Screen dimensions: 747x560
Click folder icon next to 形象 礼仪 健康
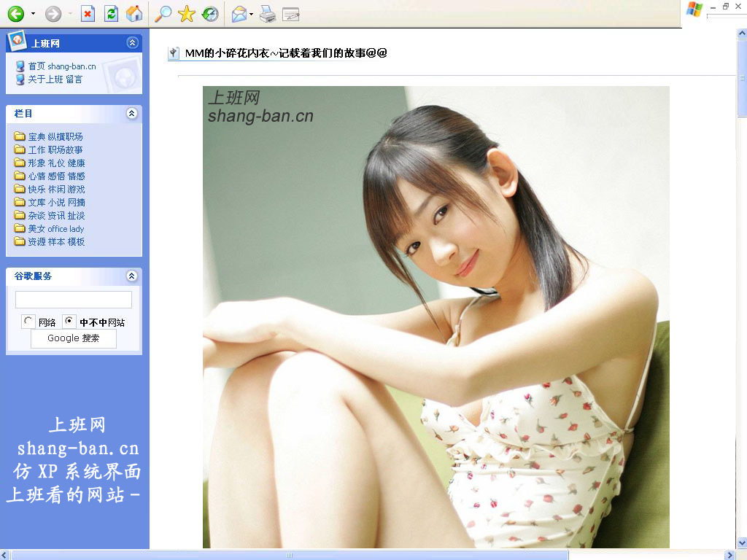(x=20, y=163)
